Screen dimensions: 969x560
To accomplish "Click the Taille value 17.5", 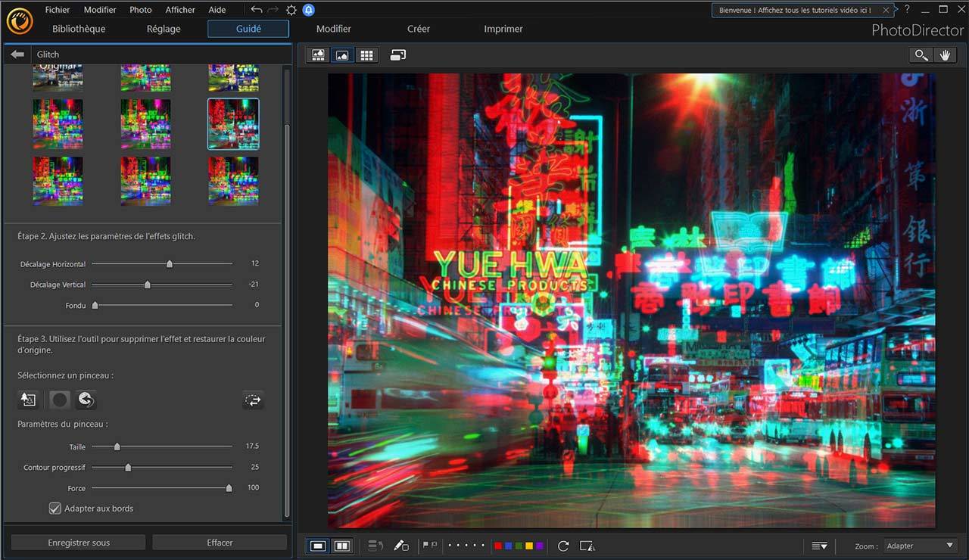I will [252, 446].
